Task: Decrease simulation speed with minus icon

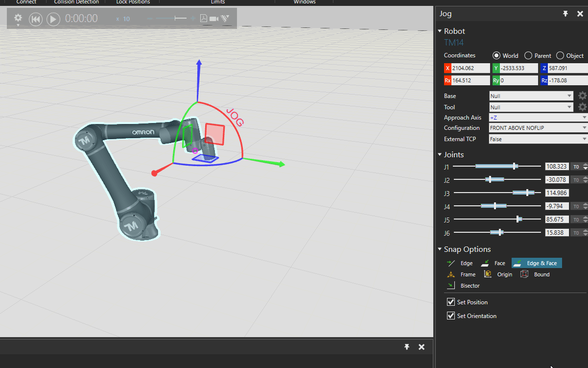Action: (150, 19)
